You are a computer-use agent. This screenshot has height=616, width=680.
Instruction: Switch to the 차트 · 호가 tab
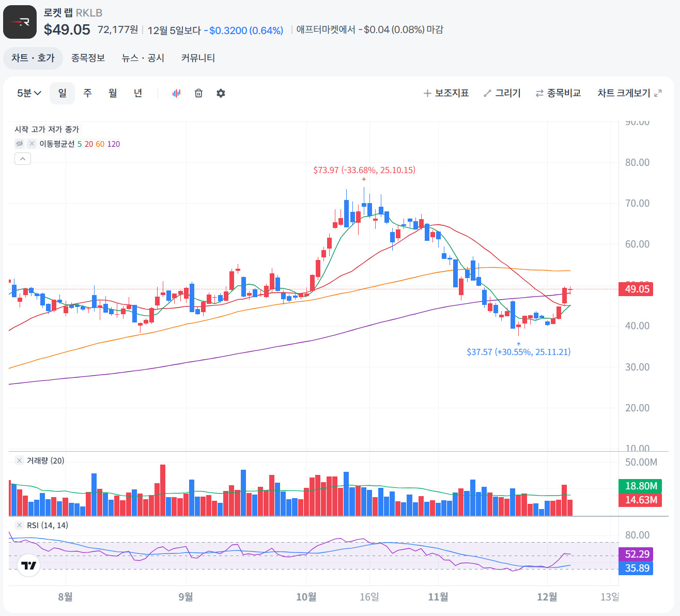tap(33, 58)
